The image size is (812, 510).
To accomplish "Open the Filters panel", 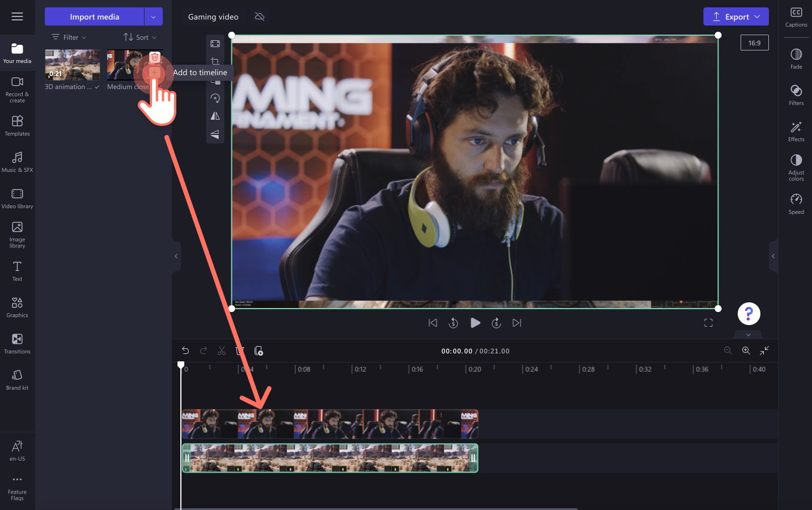I will [796, 95].
